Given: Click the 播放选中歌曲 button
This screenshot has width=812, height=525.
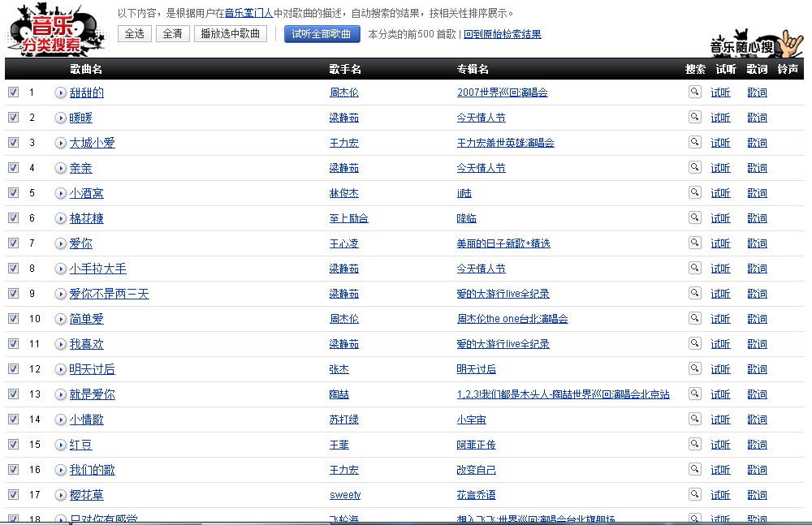Looking at the screenshot, I should coord(231,33).
